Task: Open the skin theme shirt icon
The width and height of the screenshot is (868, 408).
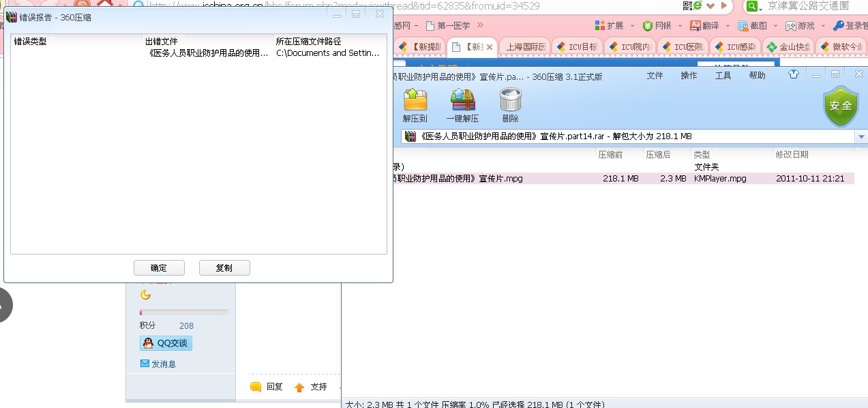Action: [794, 75]
